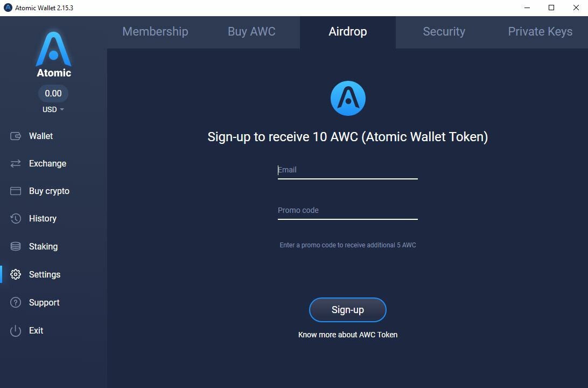
Task: Click the Buy crypto card icon
Action: coord(16,191)
